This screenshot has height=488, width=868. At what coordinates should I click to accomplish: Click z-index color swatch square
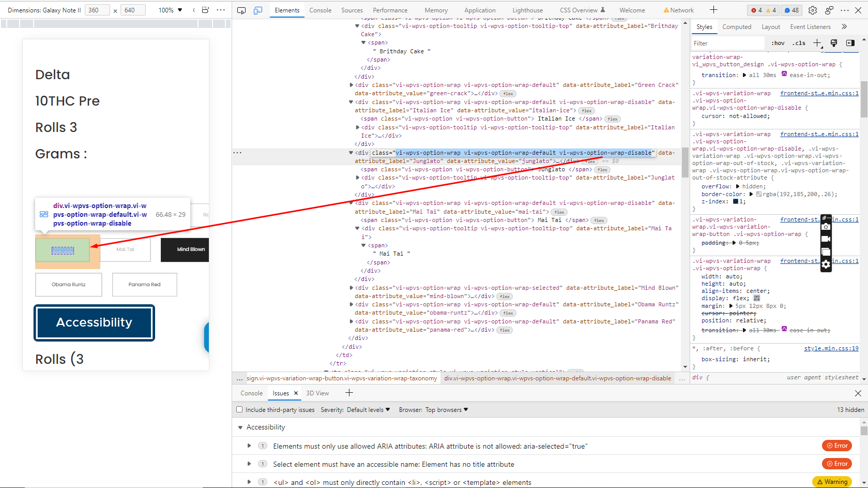736,201
